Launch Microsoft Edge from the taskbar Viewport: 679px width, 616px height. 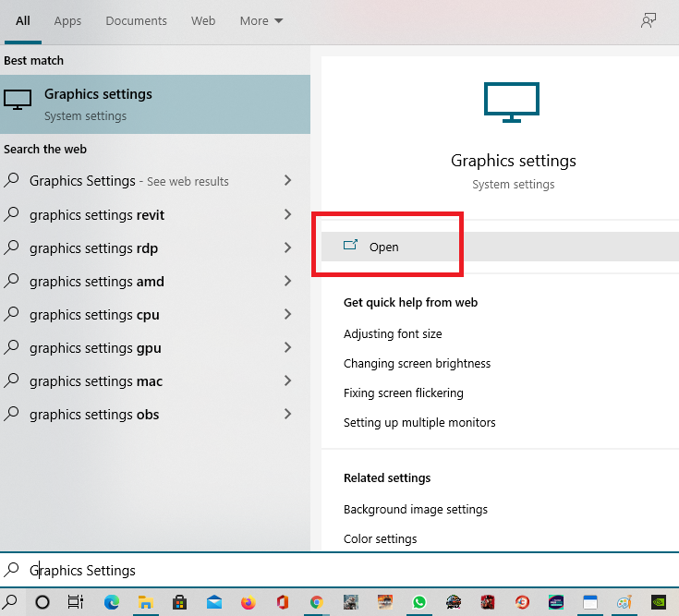coord(112,602)
